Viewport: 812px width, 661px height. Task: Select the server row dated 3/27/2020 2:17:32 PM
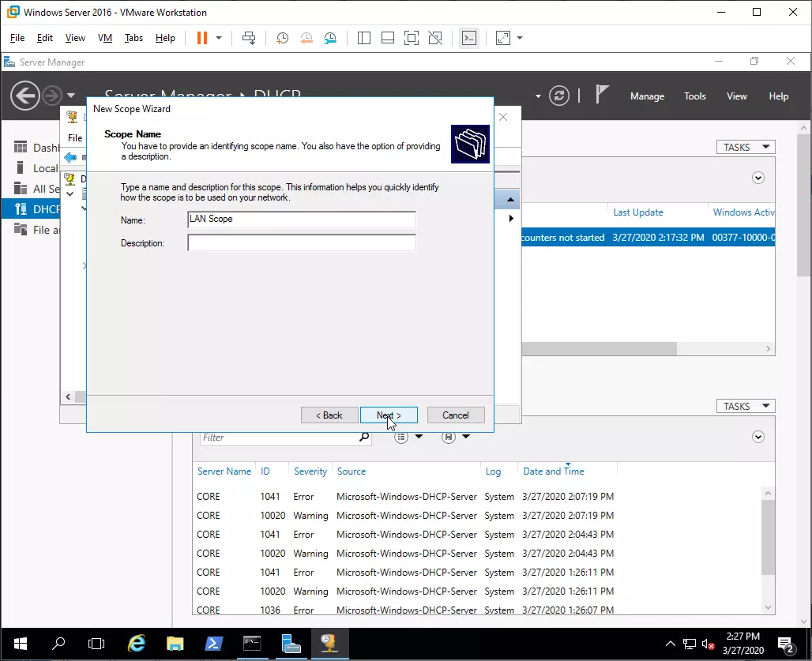click(x=648, y=238)
